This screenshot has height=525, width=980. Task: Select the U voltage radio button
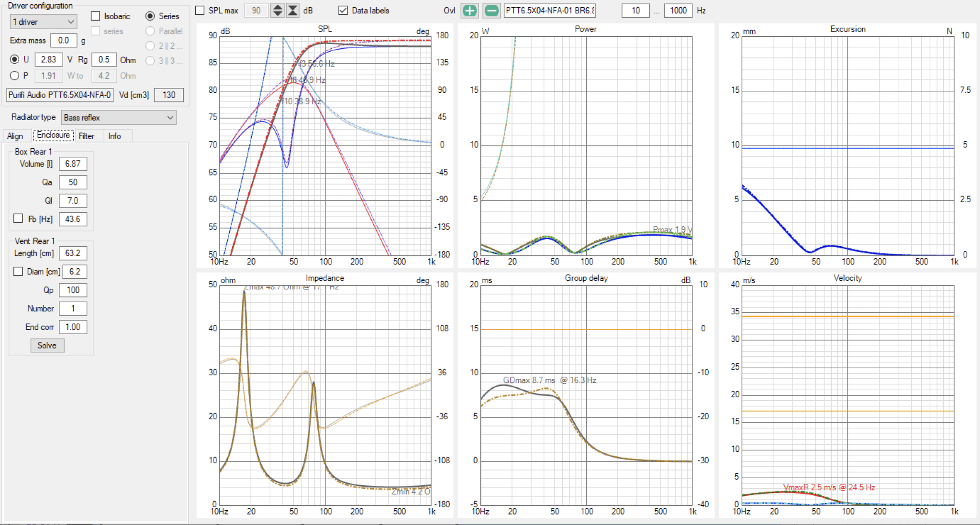click(15, 59)
